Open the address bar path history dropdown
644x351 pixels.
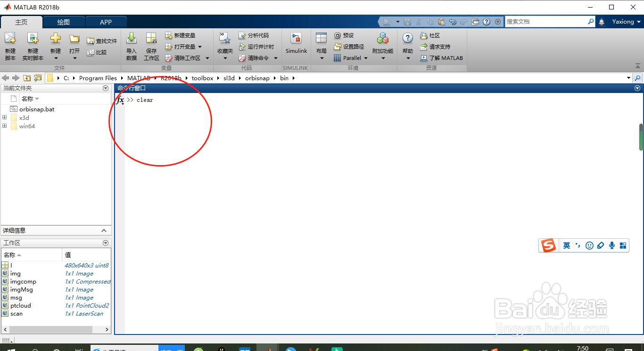628,78
